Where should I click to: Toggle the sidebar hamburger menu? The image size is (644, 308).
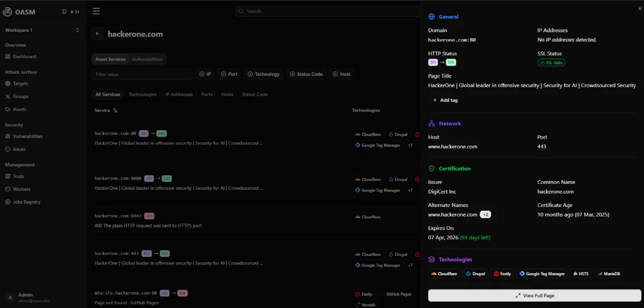point(96,11)
